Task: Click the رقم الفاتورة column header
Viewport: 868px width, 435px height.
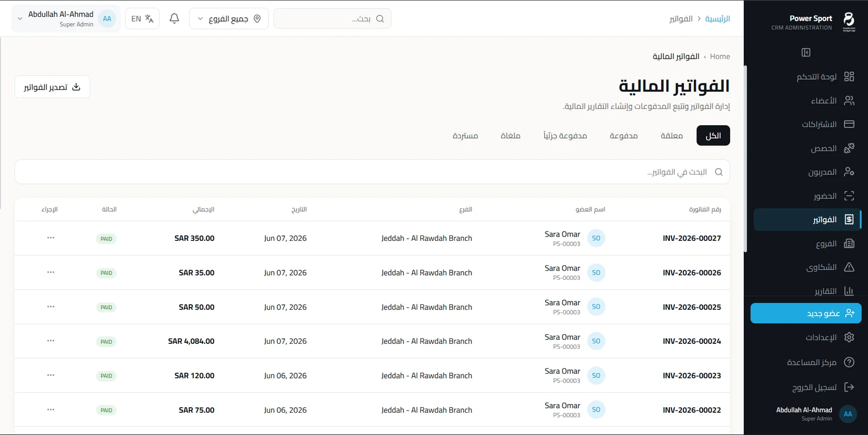Action: click(705, 209)
